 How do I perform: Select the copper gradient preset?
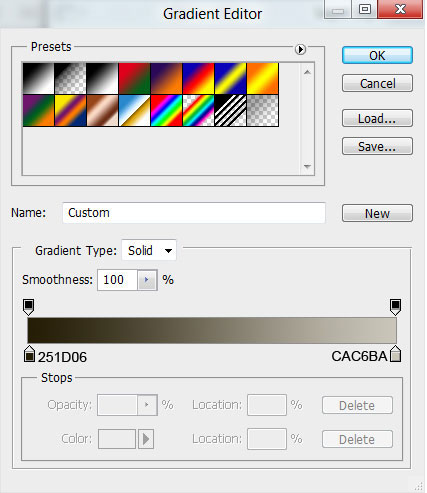click(102, 111)
